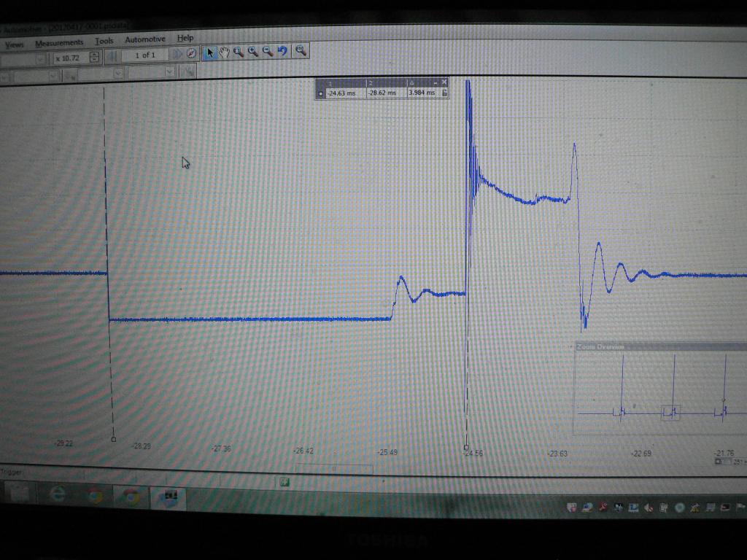Undo the last zoom
This screenshot has height=560, width=747.
pos(282,50)
